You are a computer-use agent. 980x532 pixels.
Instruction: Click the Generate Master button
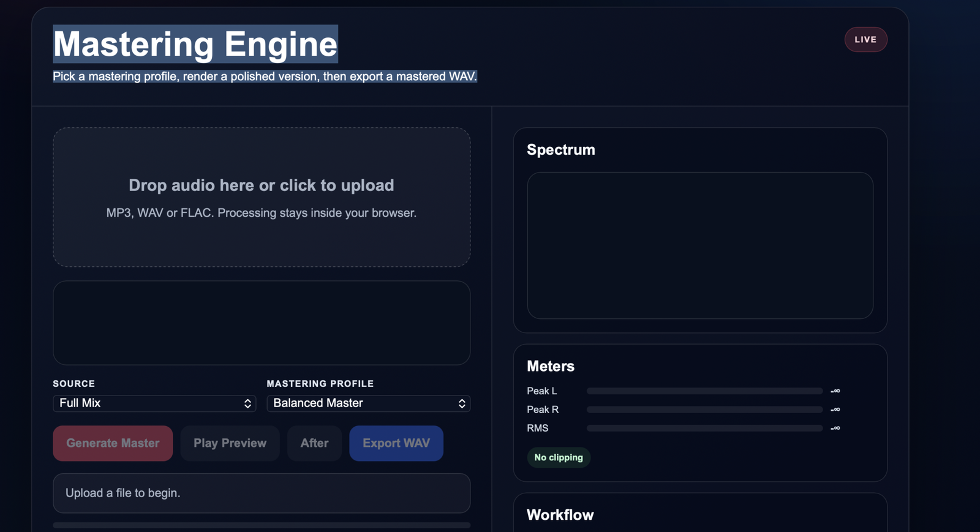[x=113, y=443]
